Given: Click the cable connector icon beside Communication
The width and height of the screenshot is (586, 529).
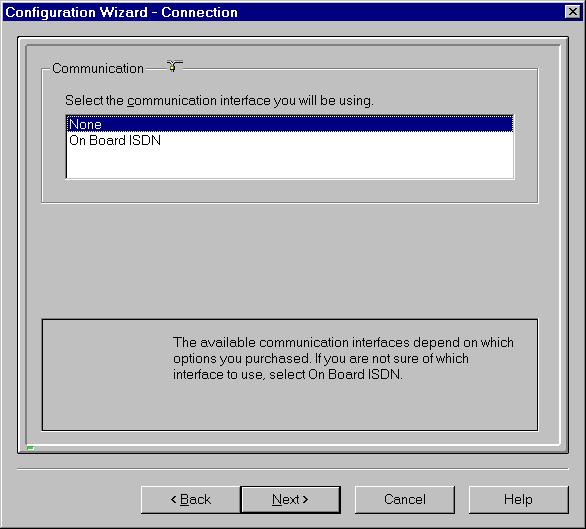Looking at the screenshot, I should pyautogui.click(x=174, y=66).
